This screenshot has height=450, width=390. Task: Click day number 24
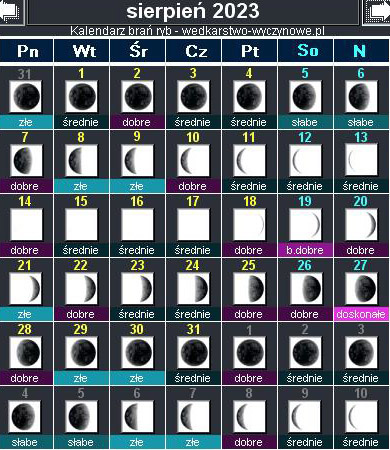coord(193,265)
